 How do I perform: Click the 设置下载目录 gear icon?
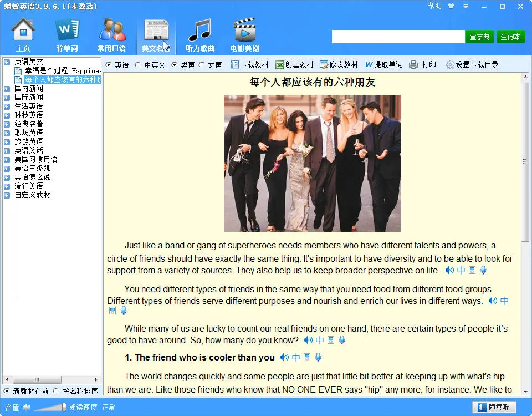coord(450,65)
